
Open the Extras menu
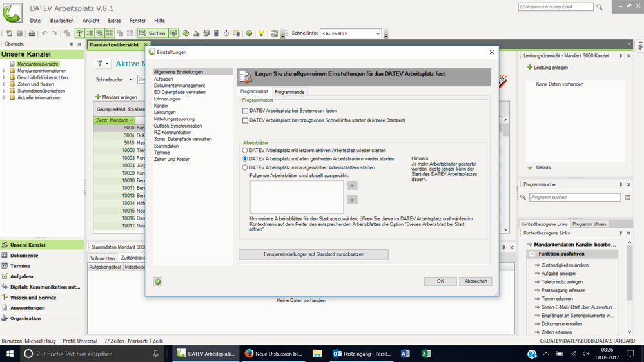pos(114,21)
